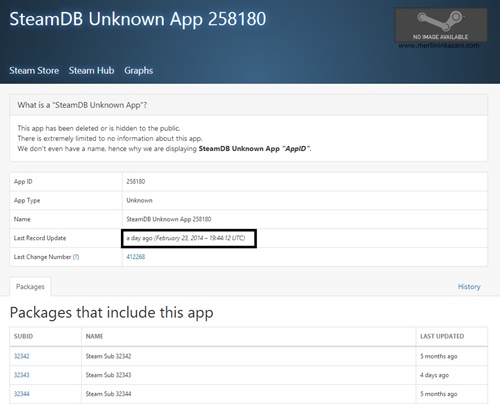This screenshot has width=500, height=407.
Task: Click the 'App ID' row label
Action: tap(23, 181)
